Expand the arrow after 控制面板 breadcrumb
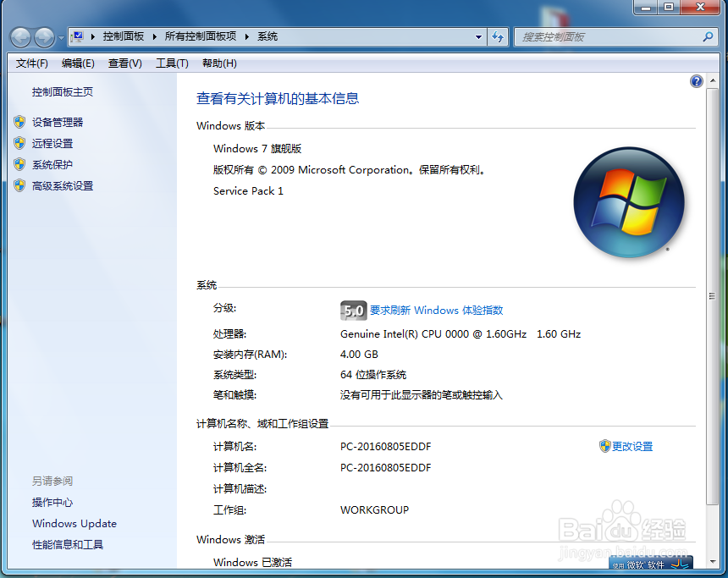Screen dimensions: 728x578 pos(154,36)
